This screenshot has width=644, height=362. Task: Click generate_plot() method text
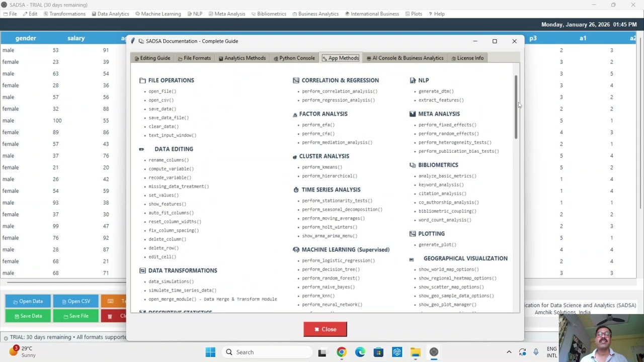pos(437,245)
